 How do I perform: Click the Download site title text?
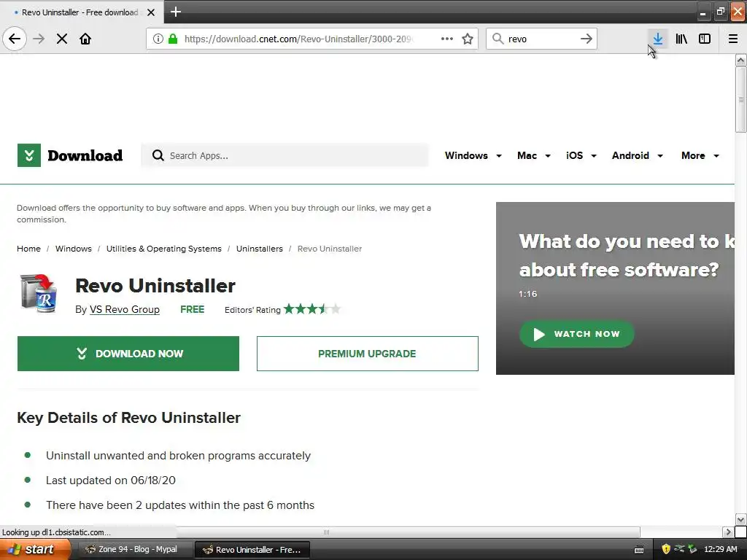click(85, 156)
